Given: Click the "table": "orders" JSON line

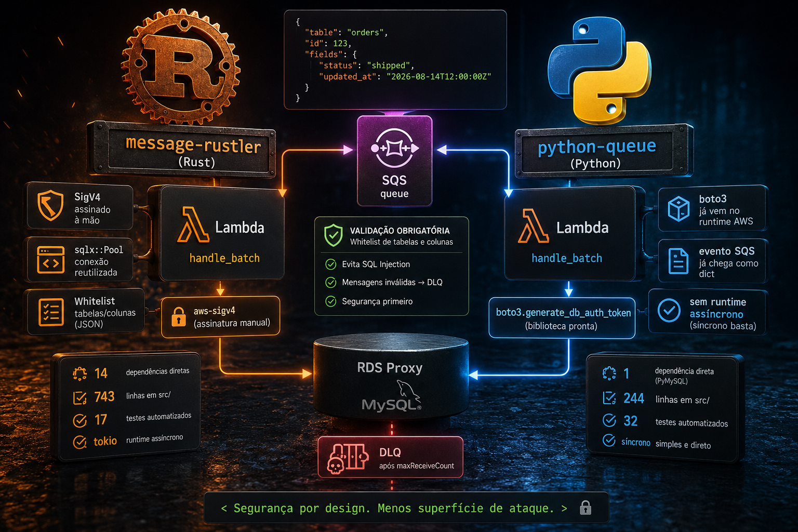Looking at the screenshot, I should coord(347,32).
